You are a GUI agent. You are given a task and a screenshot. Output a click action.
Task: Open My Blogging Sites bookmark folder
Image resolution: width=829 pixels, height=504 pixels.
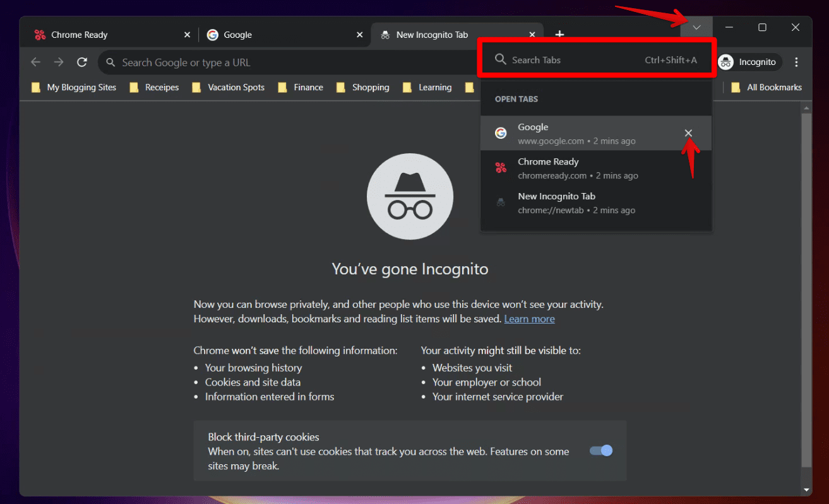tap(74, 88)
